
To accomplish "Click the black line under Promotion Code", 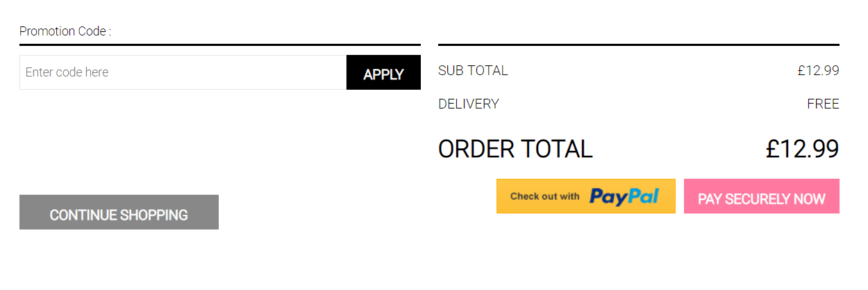I will coord(220,45).
